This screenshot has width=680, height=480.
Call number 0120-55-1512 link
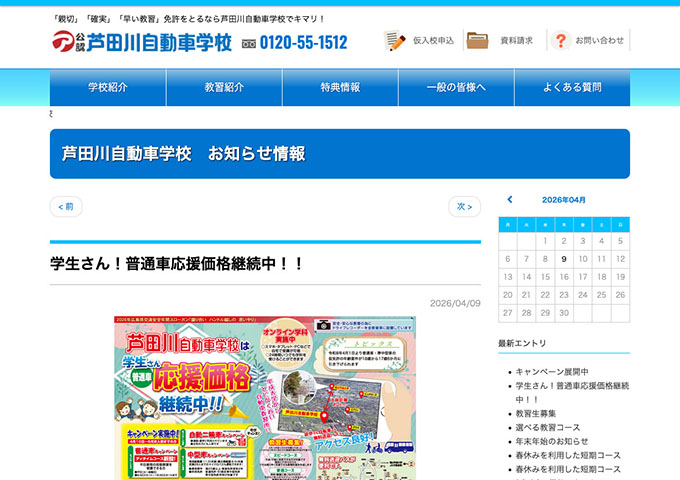click(304, 42)
